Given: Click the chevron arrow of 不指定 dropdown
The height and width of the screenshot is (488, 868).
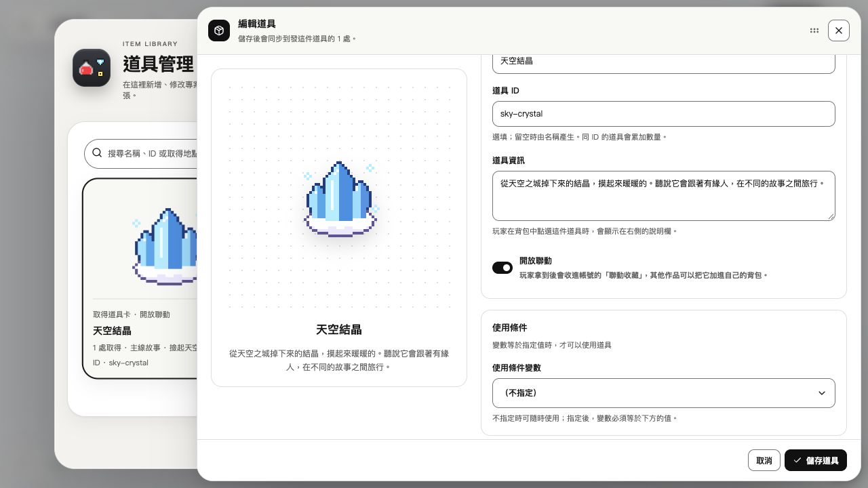Looking at the screenshot, I should click(822, 393).
